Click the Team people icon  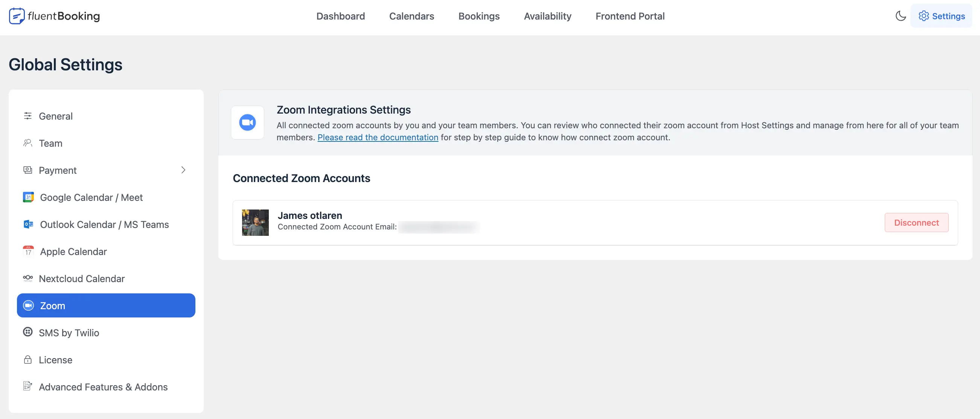click(28, 143)
